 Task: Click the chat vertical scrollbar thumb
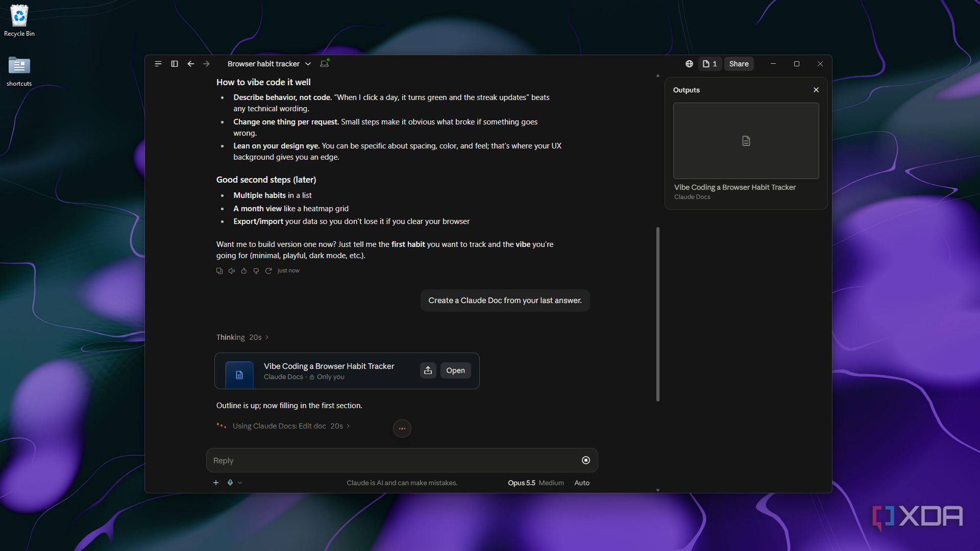coord(658,314)
